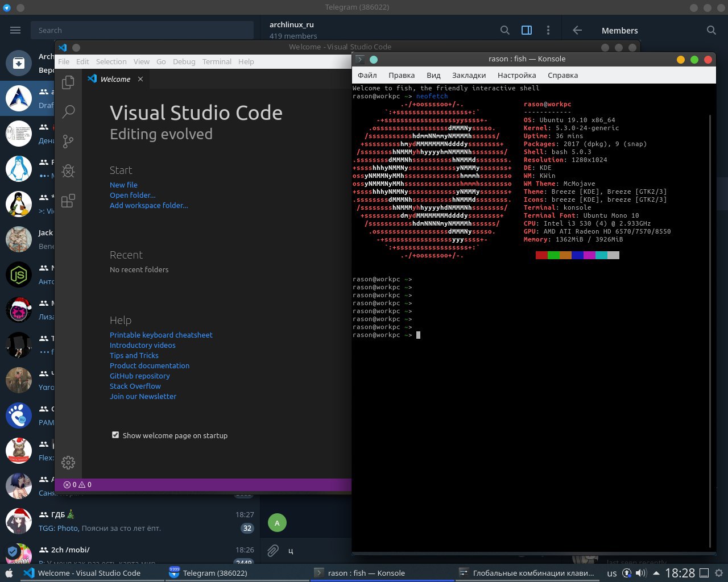Click the volume icon in system tray

641,573
